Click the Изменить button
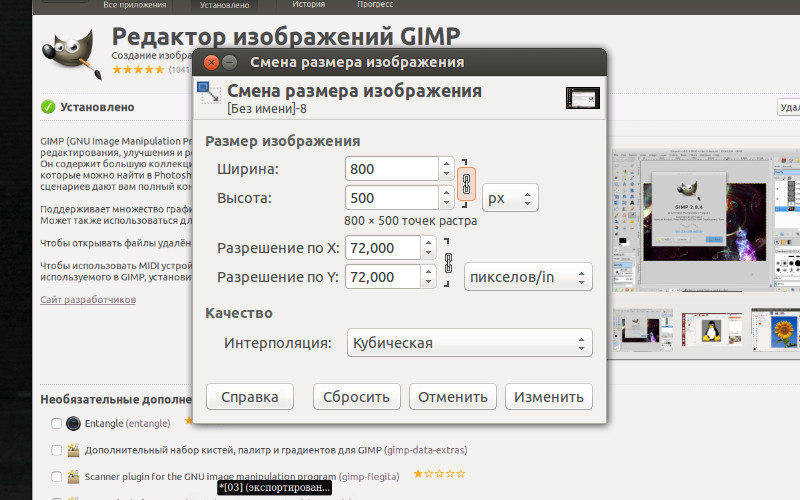800x500 pixels. pyautogui.click(x=548, y=397)
